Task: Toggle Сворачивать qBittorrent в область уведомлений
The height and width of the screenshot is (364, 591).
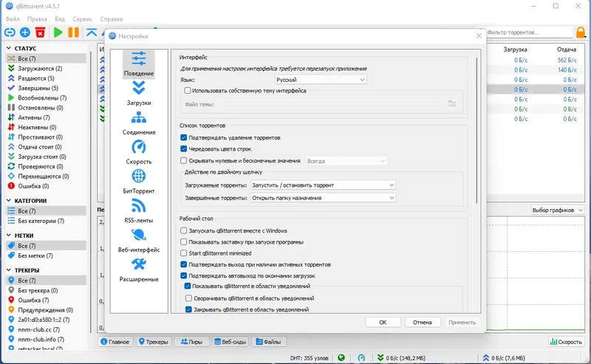Action: pyautogui.click(x=188, y=298)
